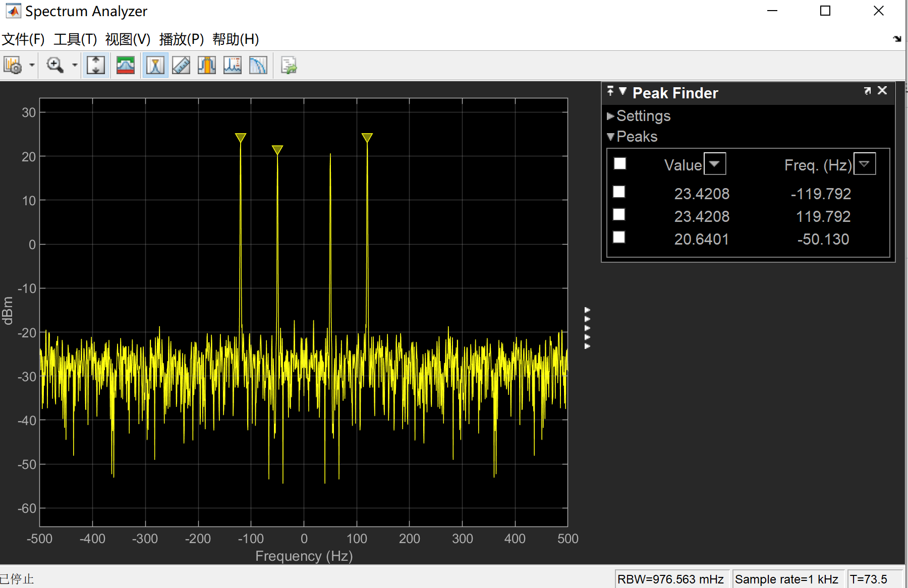Close the Spectrum Analyzer window
908x588 pixels.
click(879, 11)
